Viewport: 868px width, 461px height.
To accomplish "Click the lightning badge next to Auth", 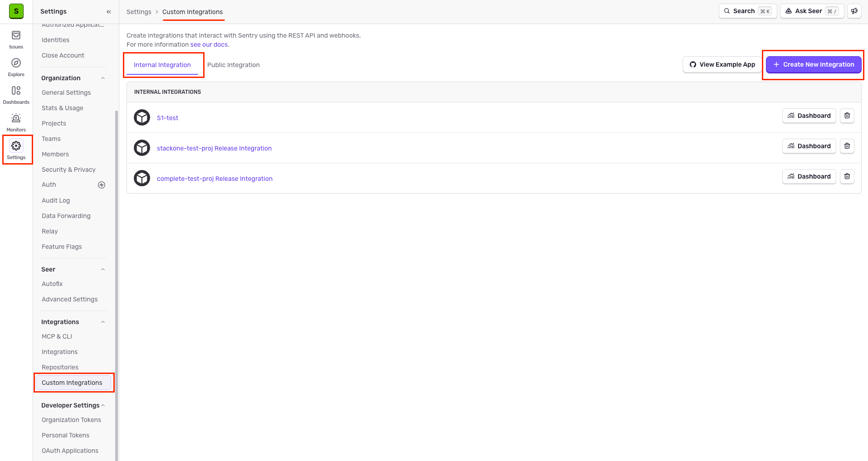I will pyautogui.click(x=102, y=185).
